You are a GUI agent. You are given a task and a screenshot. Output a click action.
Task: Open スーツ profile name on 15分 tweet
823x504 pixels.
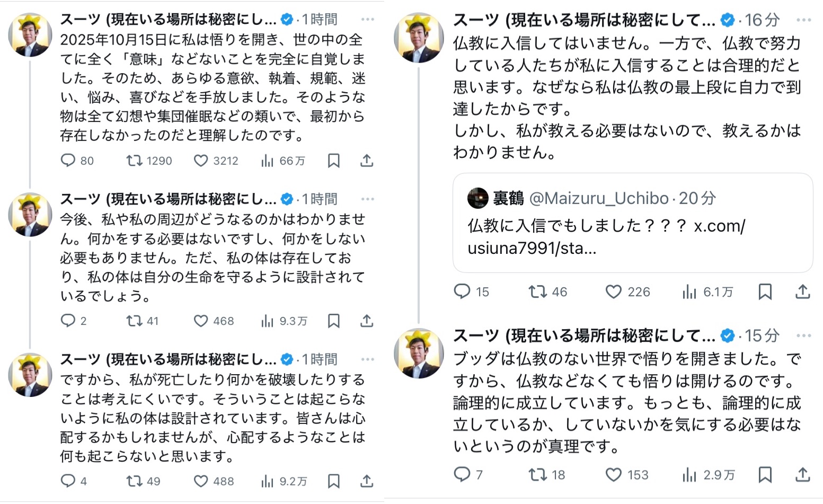583,336
